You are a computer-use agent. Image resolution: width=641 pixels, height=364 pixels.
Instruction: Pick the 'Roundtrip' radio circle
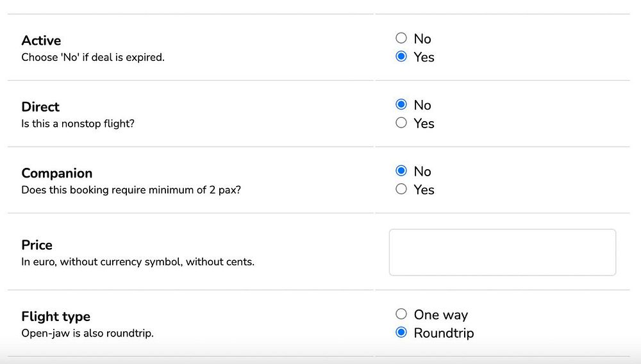401,333
